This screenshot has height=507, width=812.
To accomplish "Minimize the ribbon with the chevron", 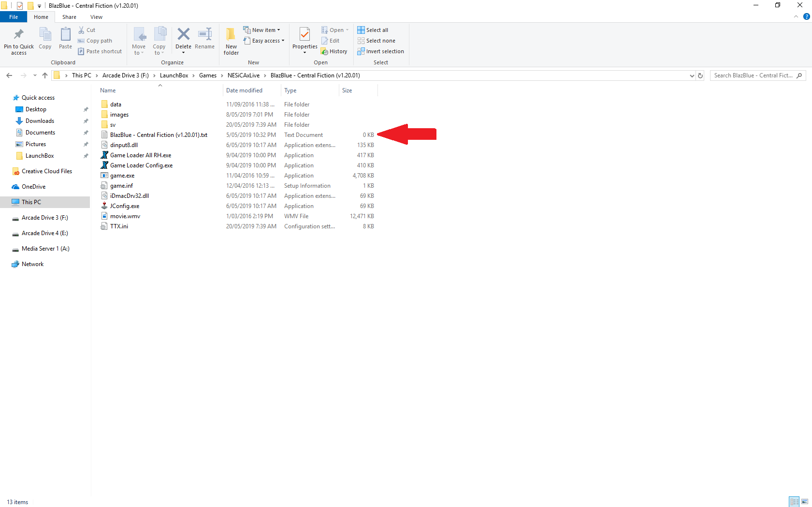I will pyautogui.click(x=796, y=16).
